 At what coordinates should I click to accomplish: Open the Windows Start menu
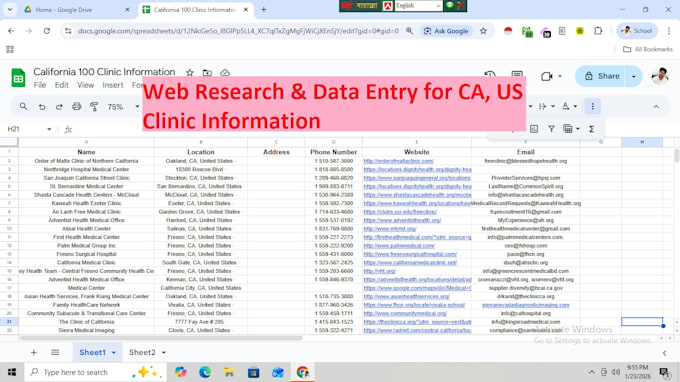(x=12, y=372)
